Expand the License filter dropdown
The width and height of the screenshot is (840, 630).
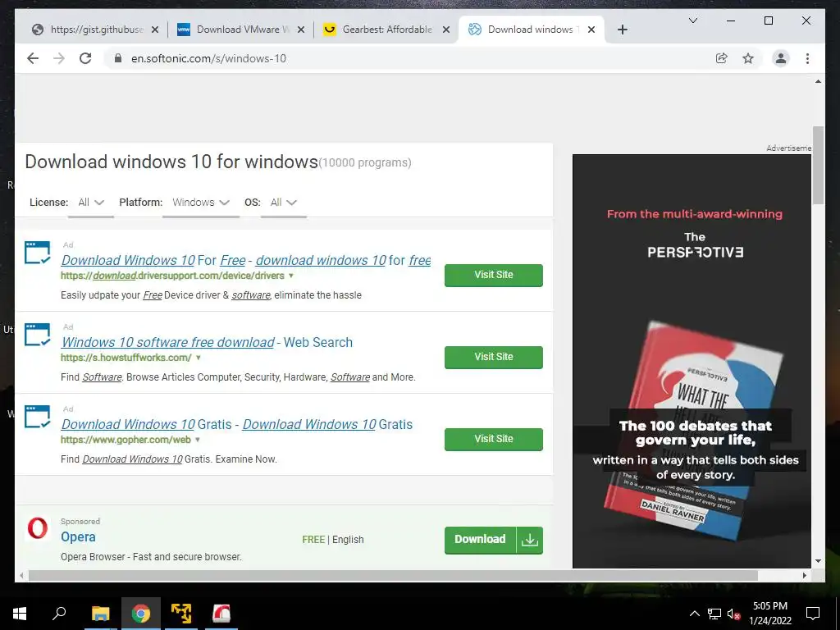[91, 203]
